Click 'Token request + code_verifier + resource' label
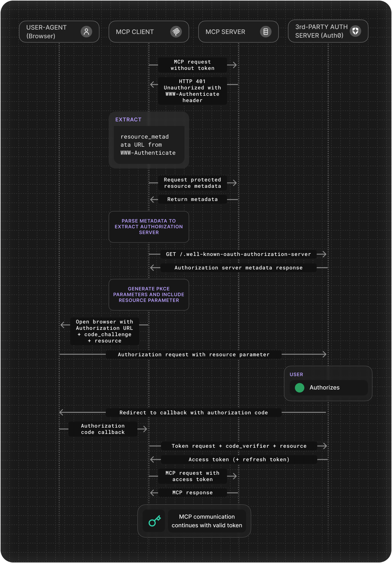 (239, 446)
